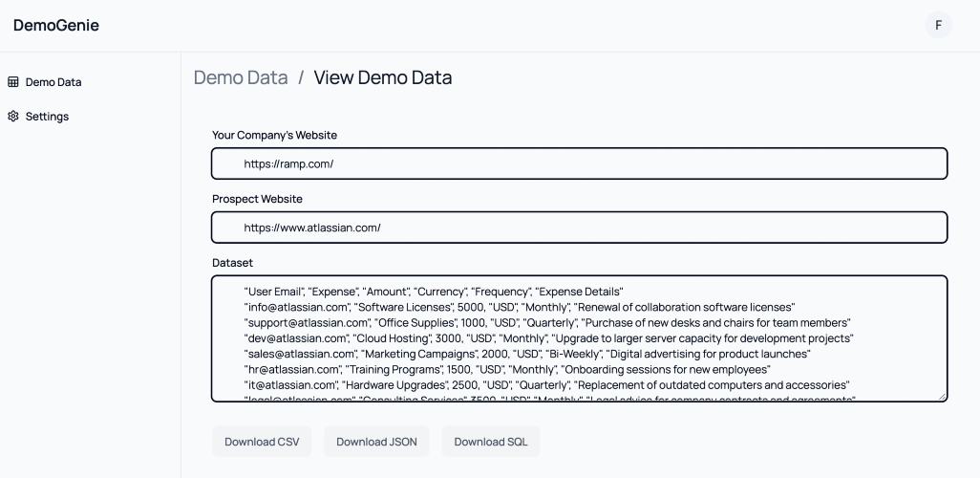Click the Settings gear icon in sidebar
Screen dimensions: 980x478
tap(13, 117)
